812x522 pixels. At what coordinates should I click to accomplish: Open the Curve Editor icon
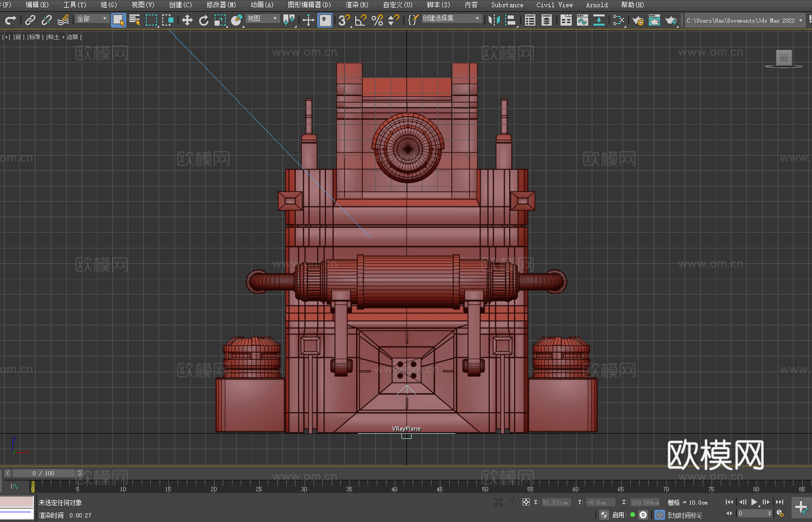(582, 20)
